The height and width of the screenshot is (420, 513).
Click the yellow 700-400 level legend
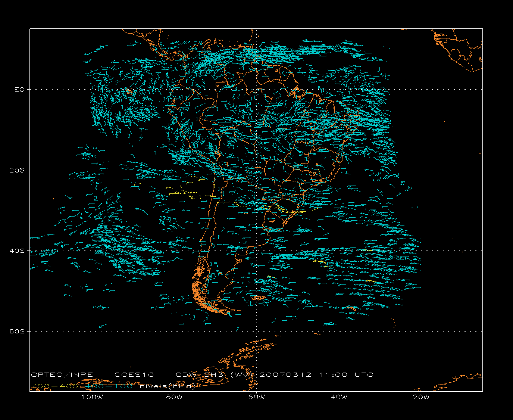tap(54, 386)
